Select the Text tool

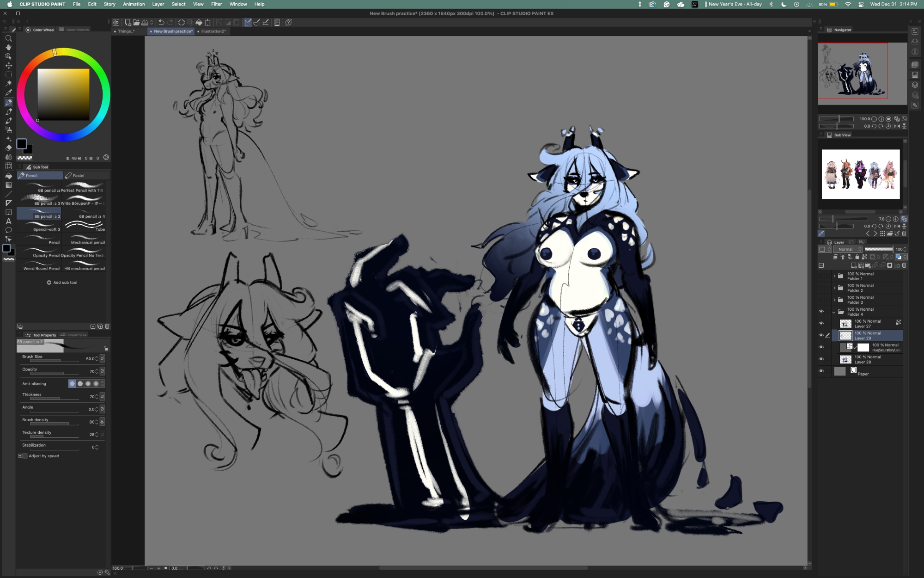[8, 221]
